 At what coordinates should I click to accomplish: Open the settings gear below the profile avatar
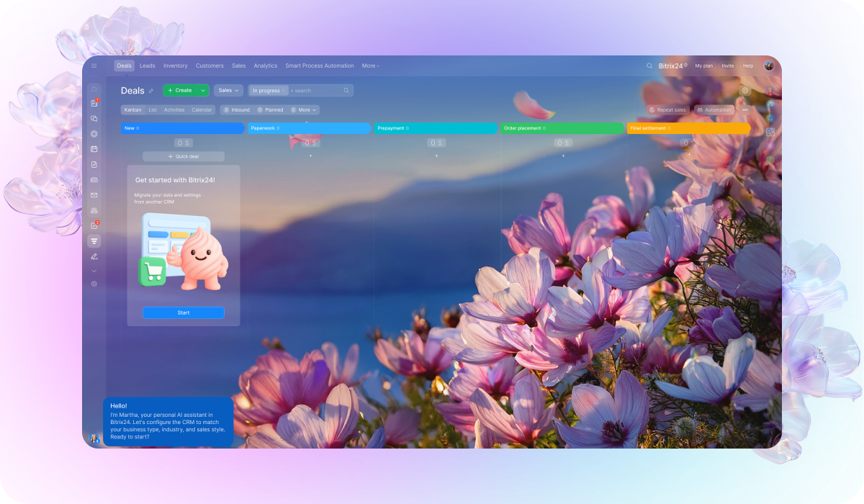point(745,91)
